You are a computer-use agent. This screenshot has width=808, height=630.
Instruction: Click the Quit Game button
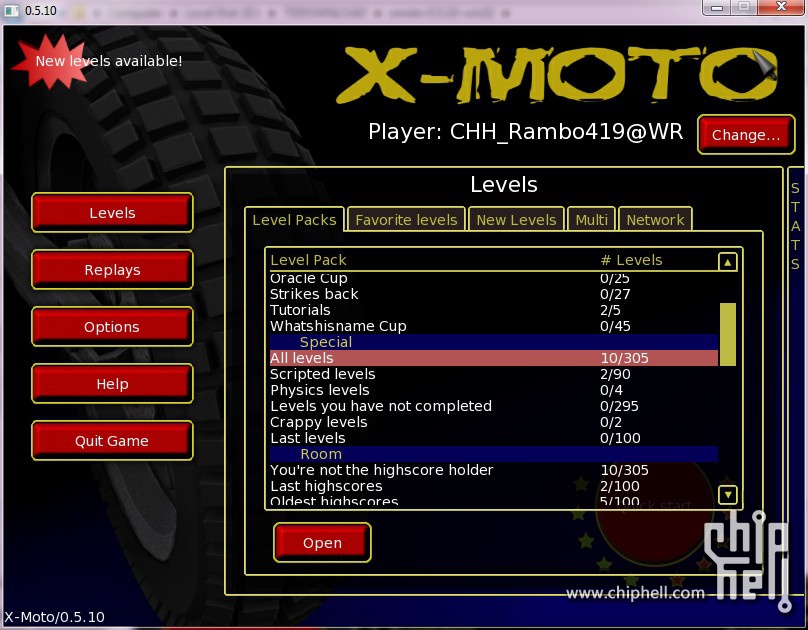[112, 440]
